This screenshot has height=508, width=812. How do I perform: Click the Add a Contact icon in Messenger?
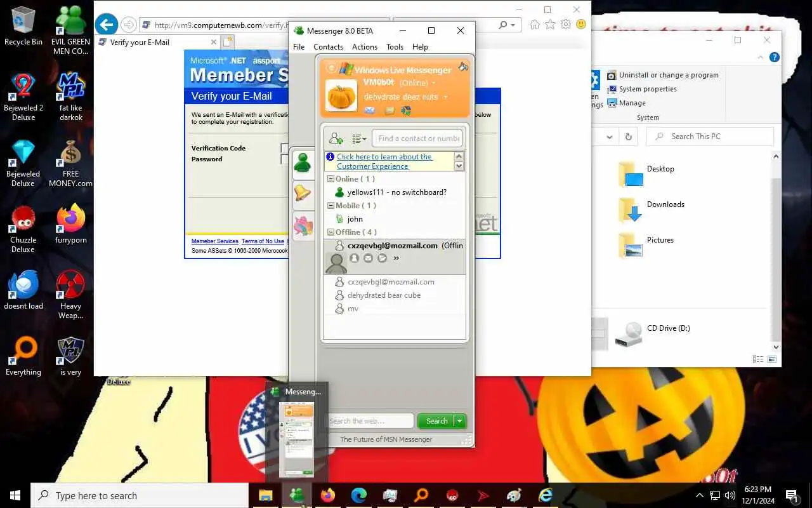coord(336,138)
